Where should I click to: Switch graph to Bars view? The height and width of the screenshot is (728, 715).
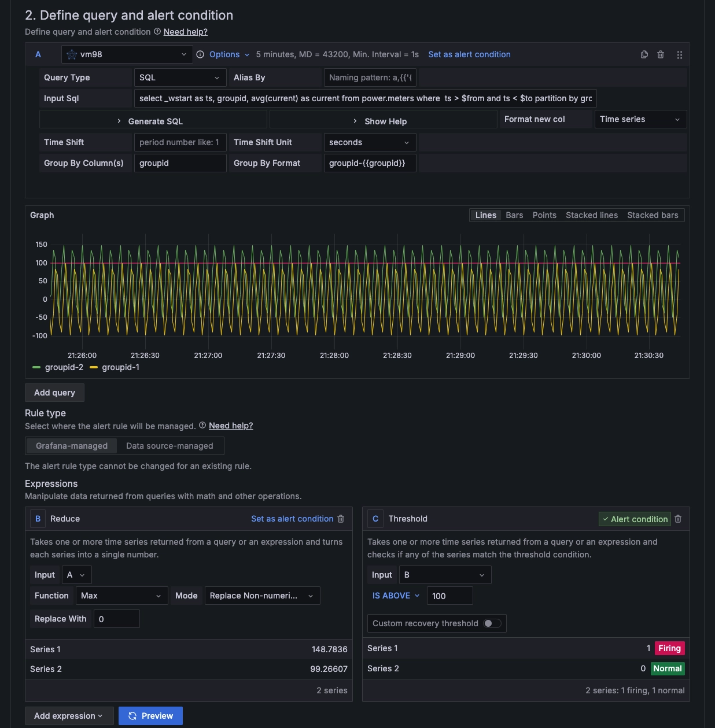[x=514, y=215]
